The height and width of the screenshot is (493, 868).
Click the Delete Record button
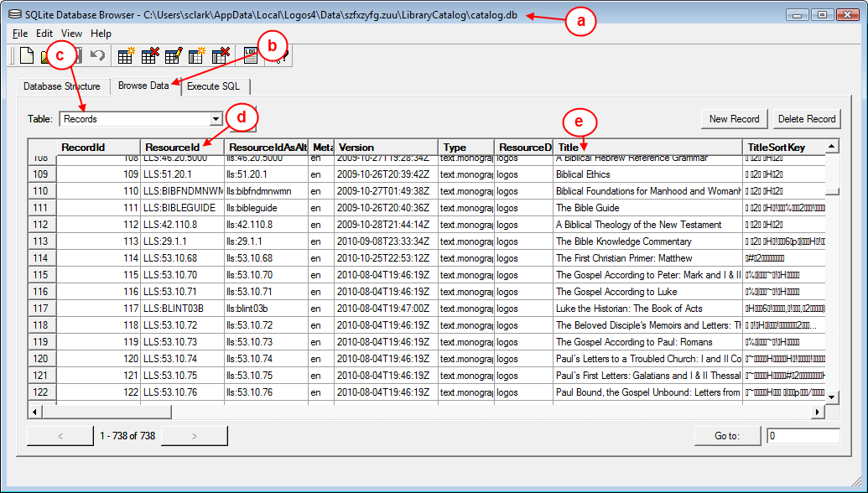[807, 119]
